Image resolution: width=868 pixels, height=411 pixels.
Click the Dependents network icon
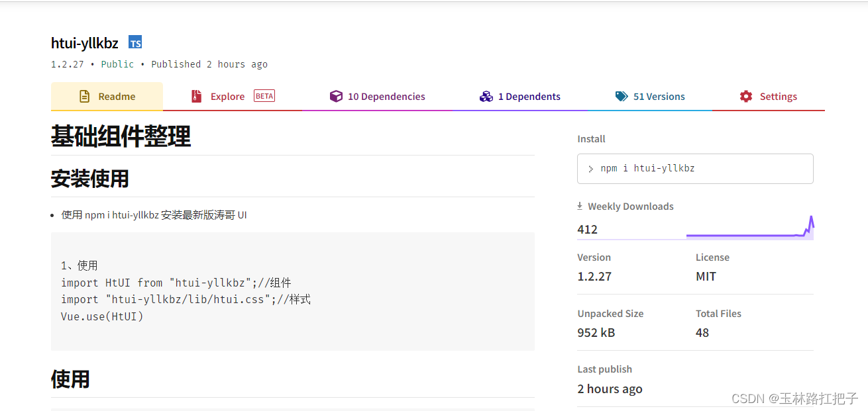click(x=486, y=96)
